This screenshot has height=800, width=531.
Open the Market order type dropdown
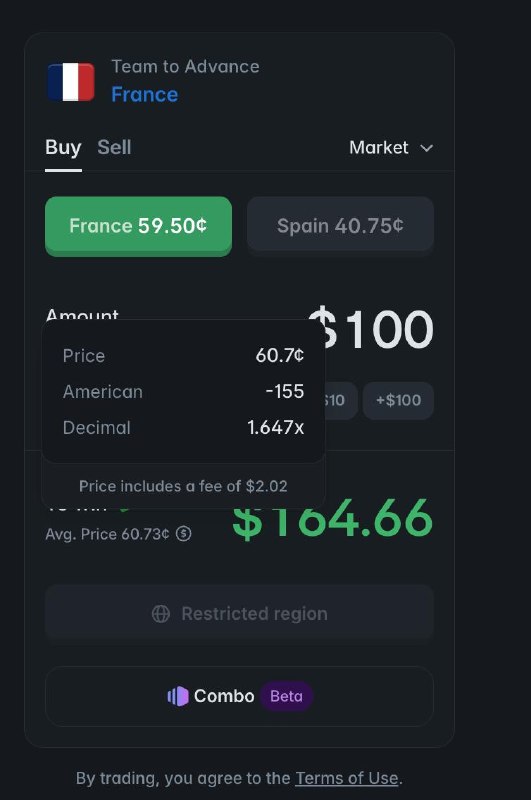(391, 148)
